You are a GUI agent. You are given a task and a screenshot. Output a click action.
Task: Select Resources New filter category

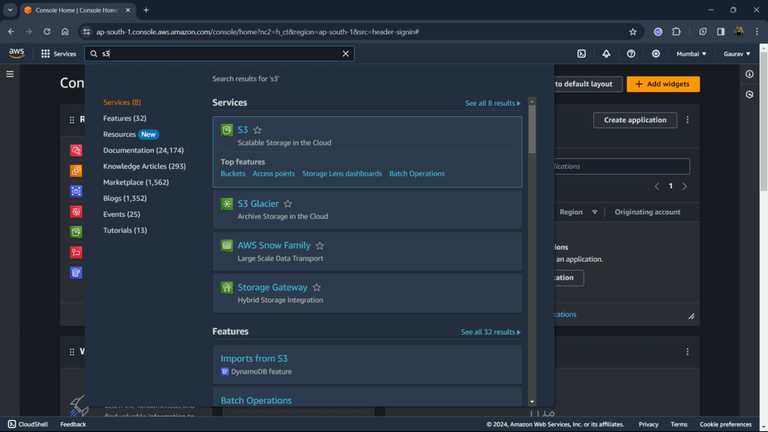click(x=131, y=134)
